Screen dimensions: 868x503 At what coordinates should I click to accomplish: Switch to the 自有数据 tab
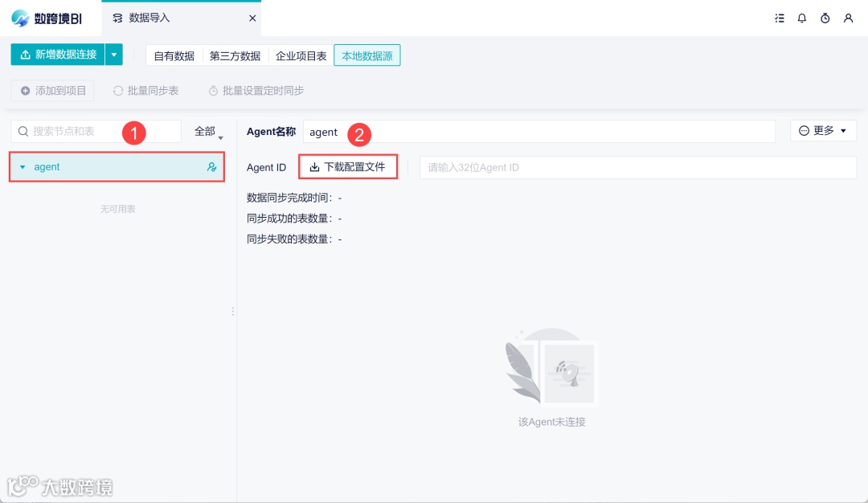(173, 56)
